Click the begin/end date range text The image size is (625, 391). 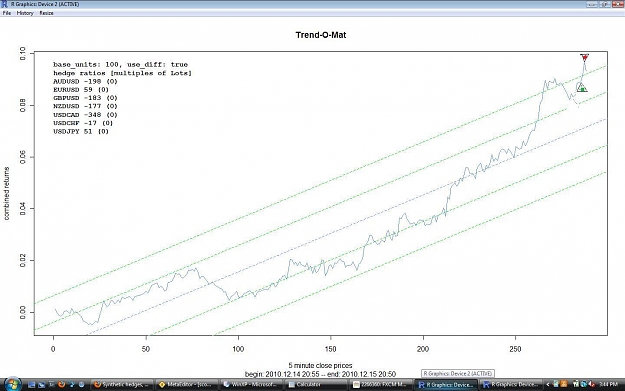coord(320,374)
